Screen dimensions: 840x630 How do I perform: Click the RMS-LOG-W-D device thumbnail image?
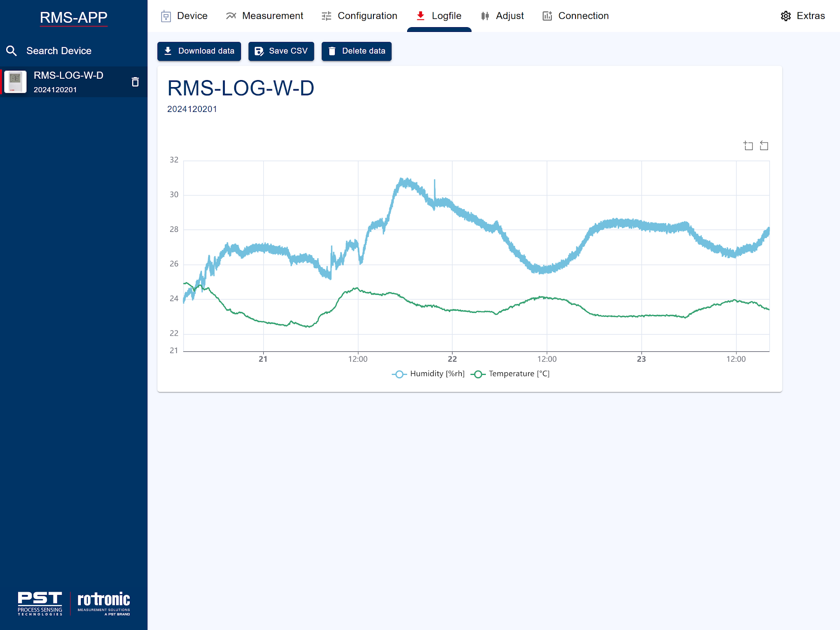click(15, 82)
